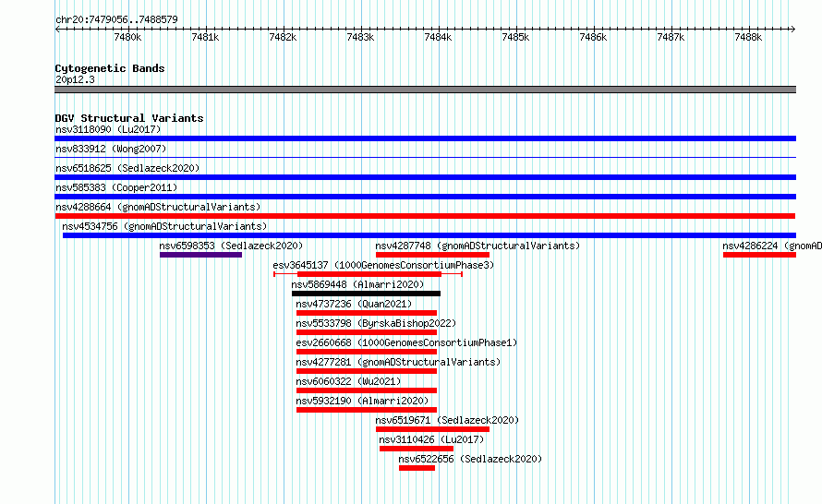Click the red bar under nsv6060322
Screen dimensions: 822x504
(x=367, y=390)
